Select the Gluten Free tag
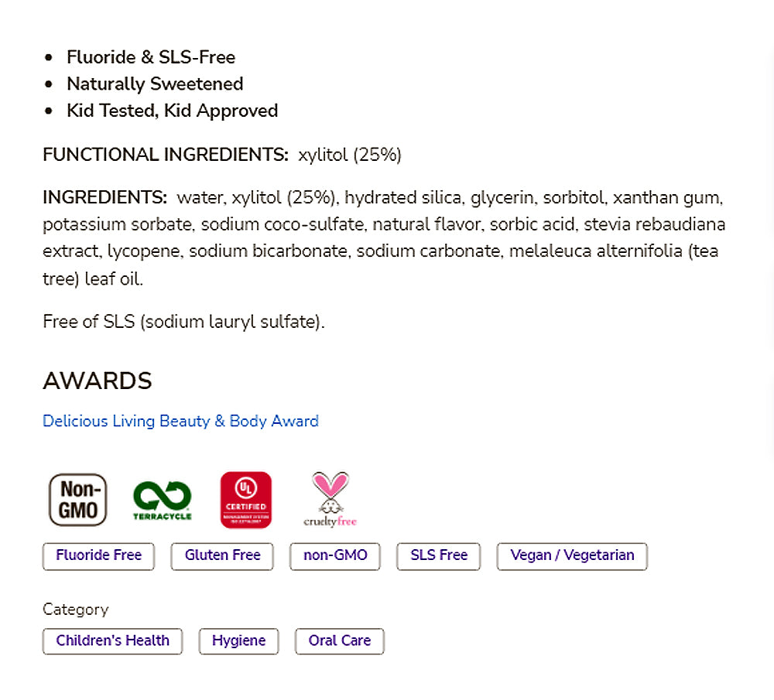This screenshot has width=774, height=700. (222, 556)
